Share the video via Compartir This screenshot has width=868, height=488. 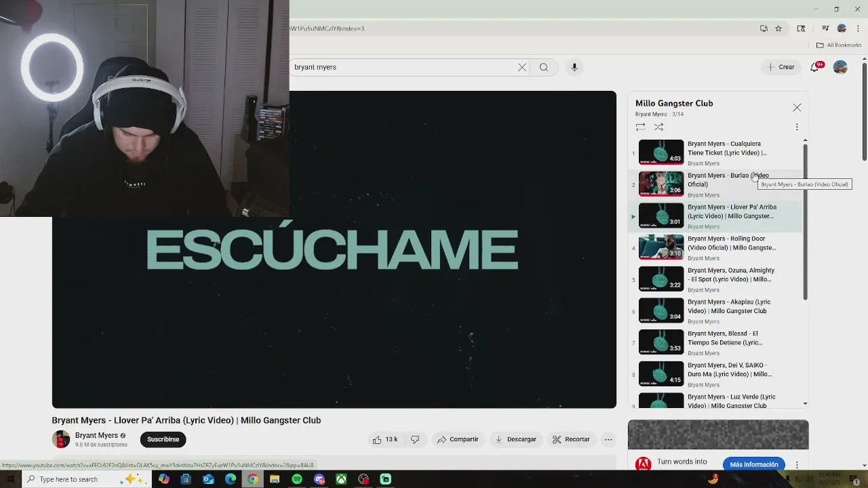tap(458, 439)
